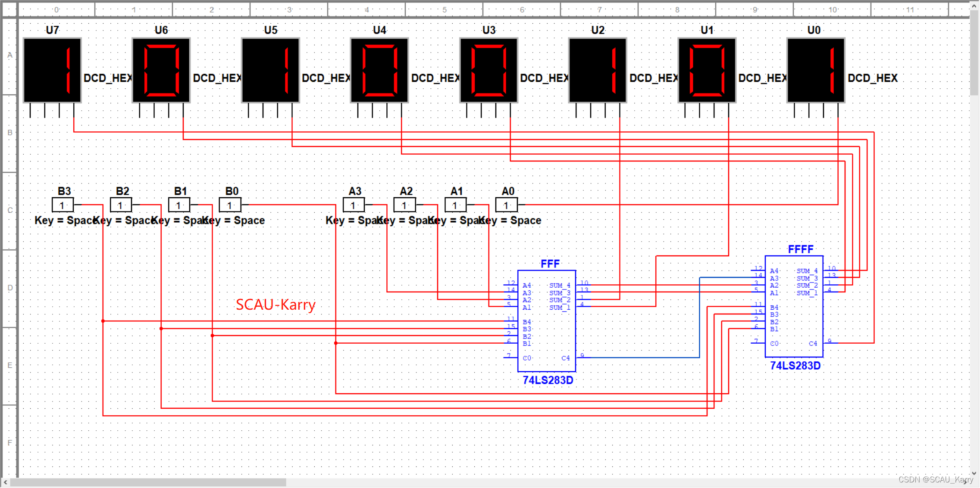980x488 pixels.
Task: Toggle the B0 interactive digital constant
Action: point(230,205)
